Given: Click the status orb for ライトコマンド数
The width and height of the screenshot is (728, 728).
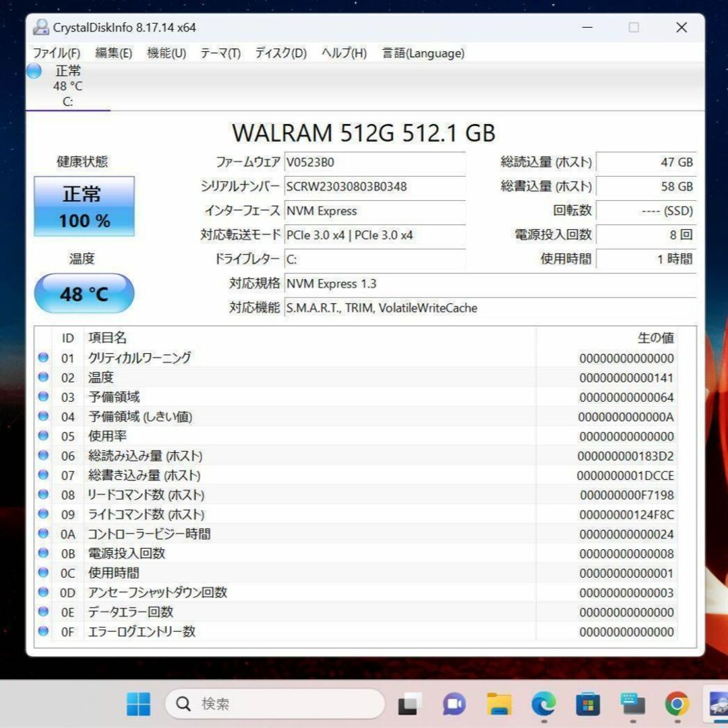Looking at the screenshot, I should [x=43, y=514].
